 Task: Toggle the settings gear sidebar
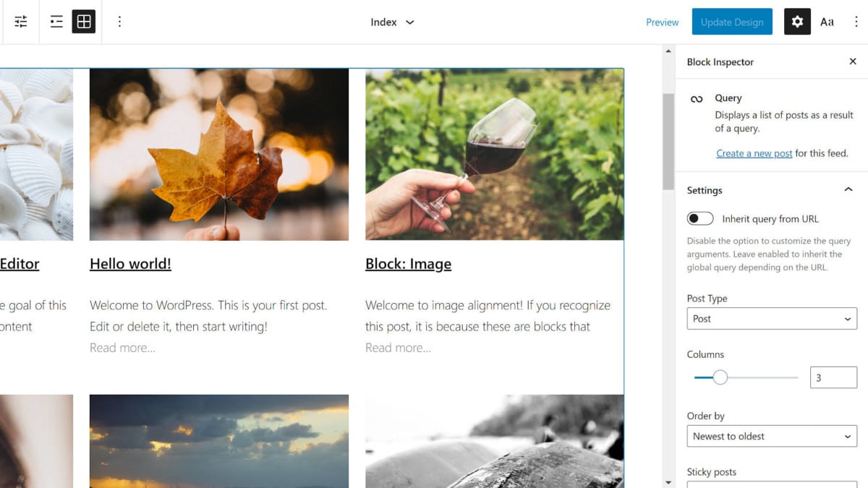[x=797, y=22]
